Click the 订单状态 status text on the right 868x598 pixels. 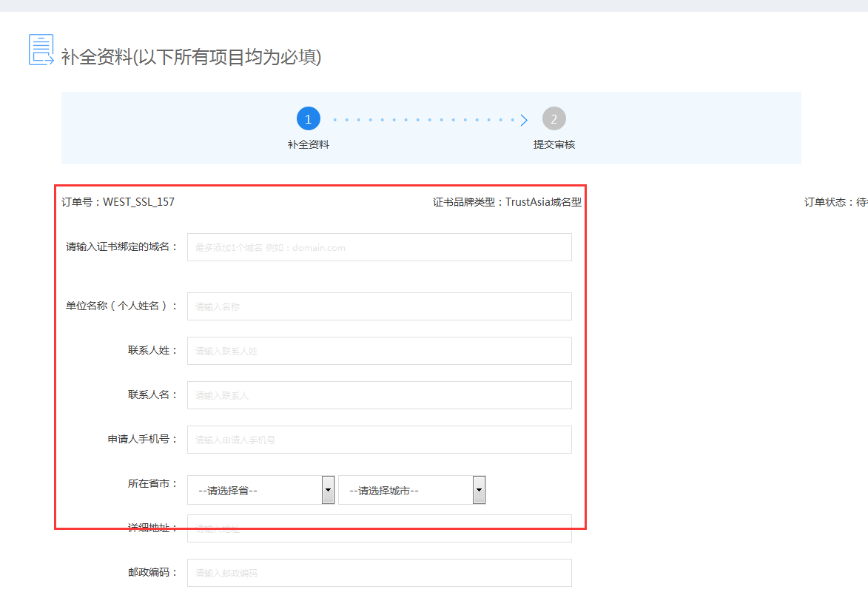pyautogui.click(x=835, y=202)
